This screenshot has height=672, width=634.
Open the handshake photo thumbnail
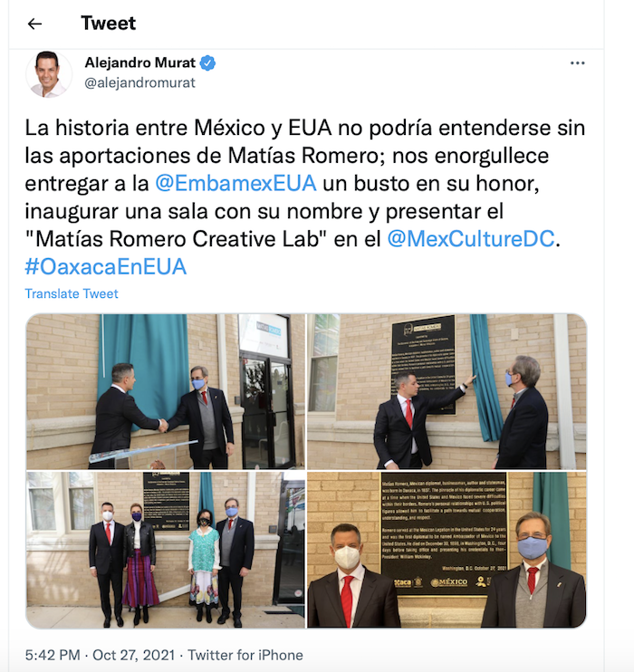pos(166,391)
